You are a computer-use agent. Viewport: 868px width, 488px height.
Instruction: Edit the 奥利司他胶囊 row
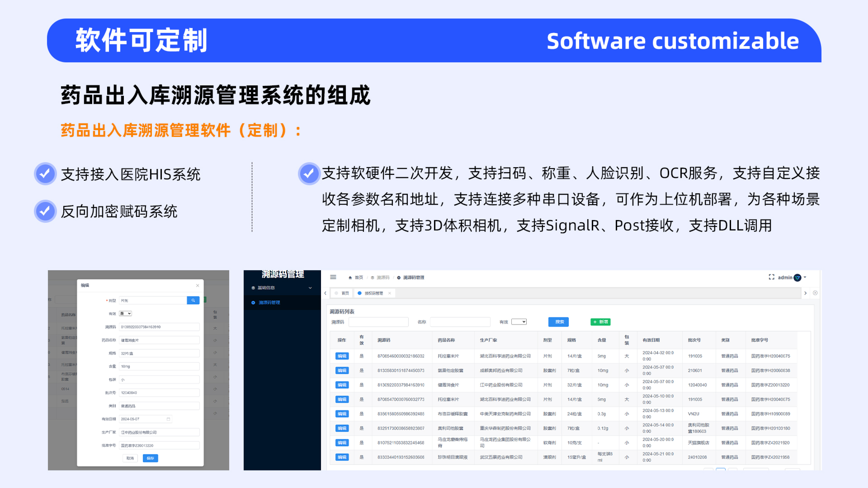coord(342,428)
